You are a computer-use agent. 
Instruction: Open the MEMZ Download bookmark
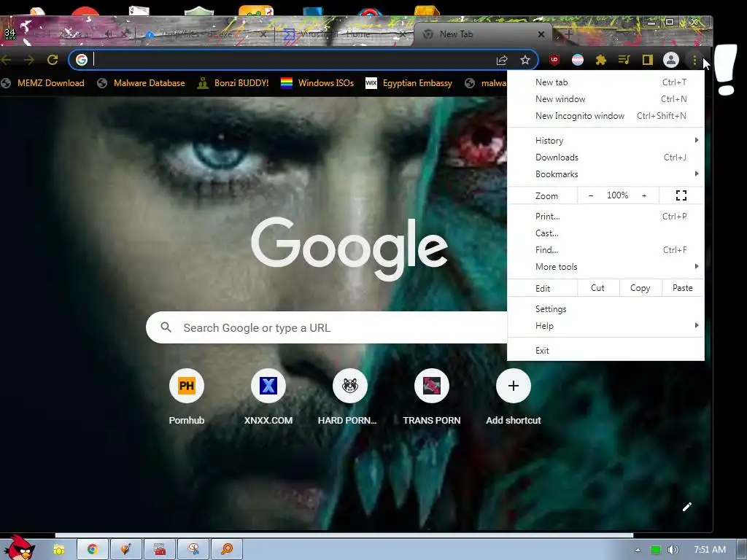coord(43,83)
